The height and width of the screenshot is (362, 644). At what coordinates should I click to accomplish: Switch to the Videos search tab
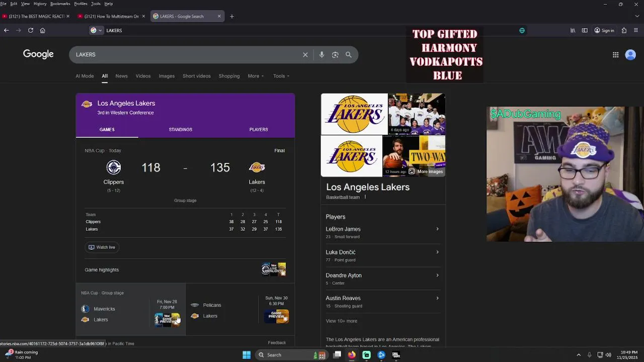[143, 76]
